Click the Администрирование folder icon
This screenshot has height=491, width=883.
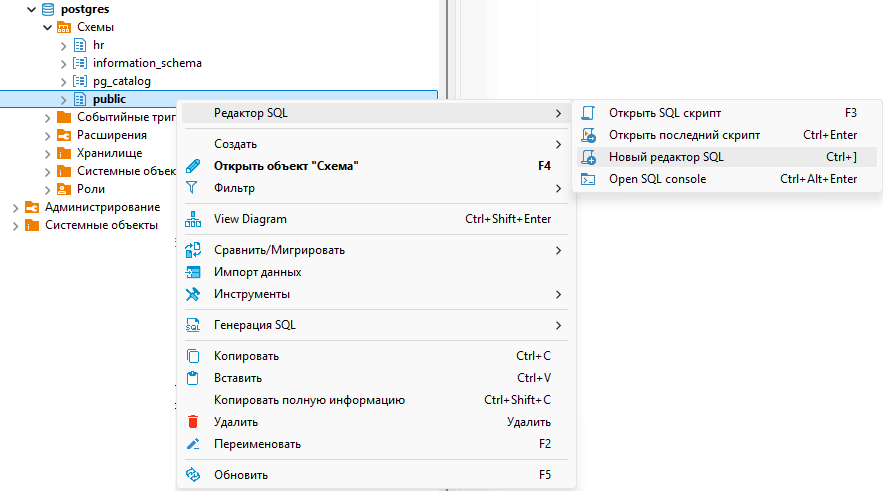point(32,207)
